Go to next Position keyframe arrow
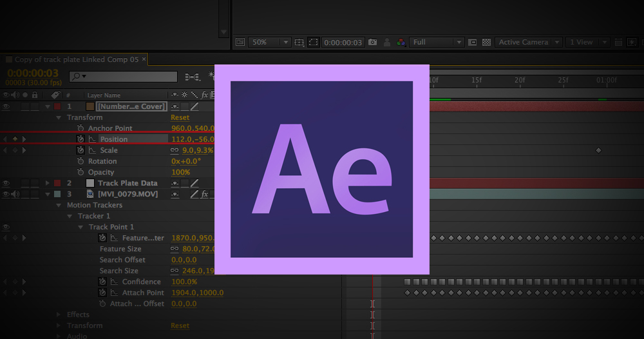 (24, 139)
